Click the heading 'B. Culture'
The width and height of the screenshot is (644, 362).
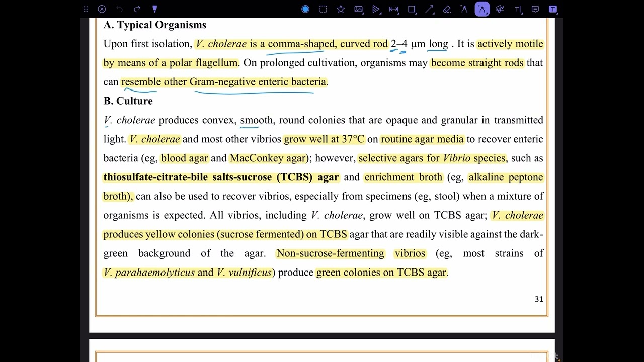[128, 101]
